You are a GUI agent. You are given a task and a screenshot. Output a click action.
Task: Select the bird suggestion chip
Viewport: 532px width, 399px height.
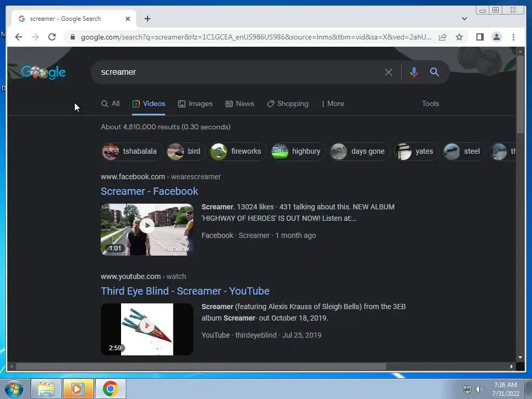coord(185,151)
